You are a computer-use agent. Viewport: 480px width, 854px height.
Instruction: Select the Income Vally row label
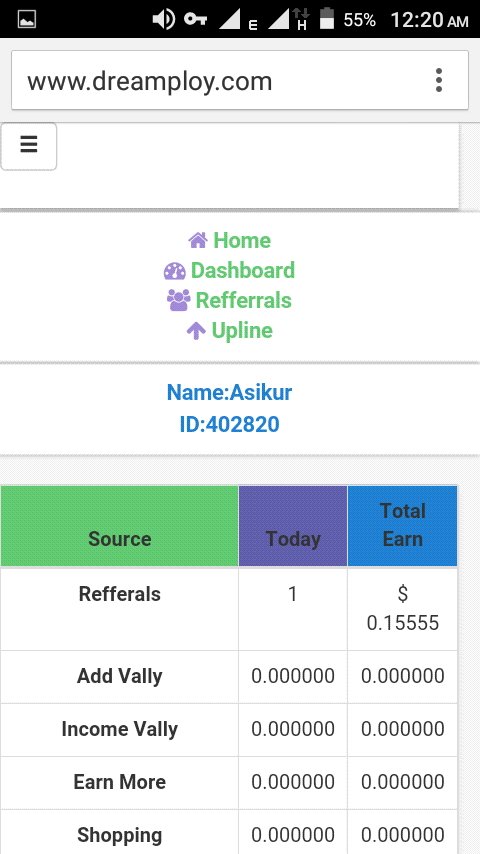[x=119, y=729]
